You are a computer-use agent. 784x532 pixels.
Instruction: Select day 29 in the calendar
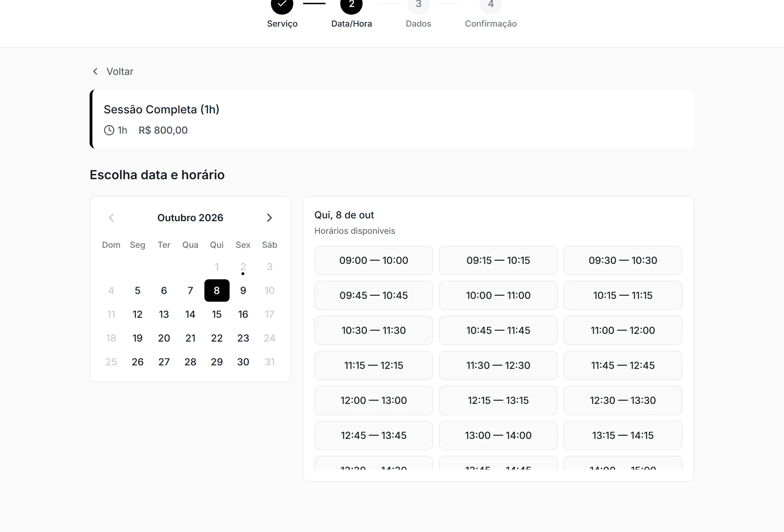click(217, 362)
